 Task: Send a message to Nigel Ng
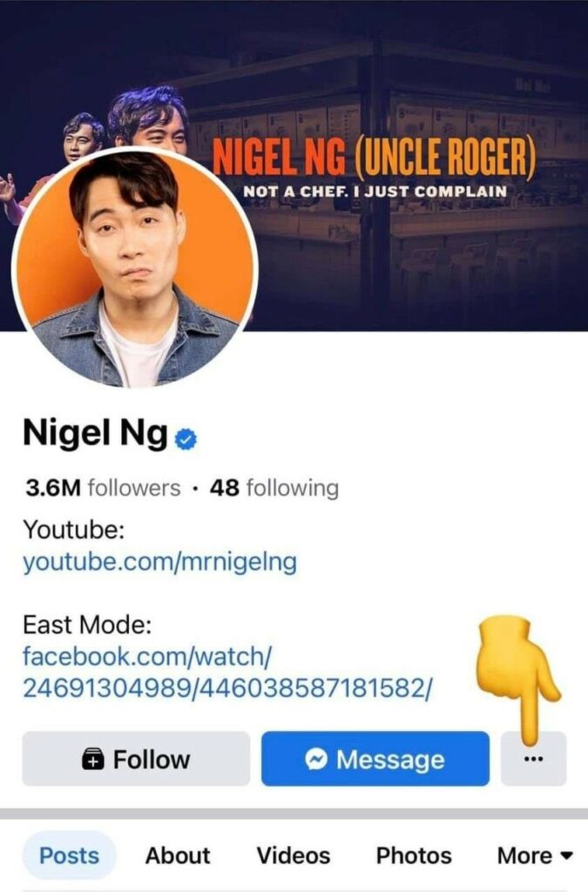coord(375,759)
